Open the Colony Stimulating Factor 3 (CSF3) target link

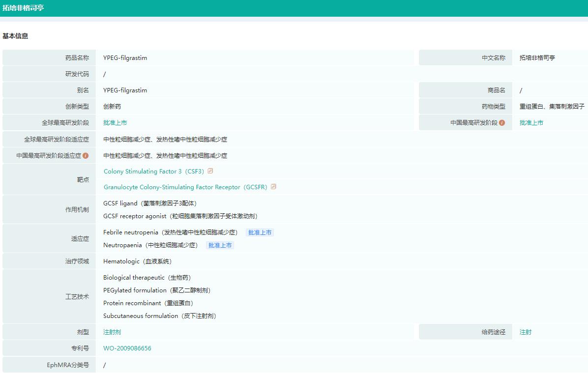tap(154, 171)
